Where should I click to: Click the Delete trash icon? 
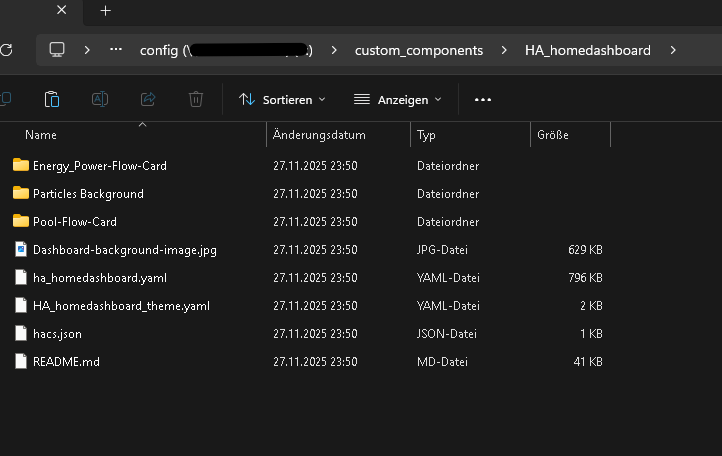(196, 99)
